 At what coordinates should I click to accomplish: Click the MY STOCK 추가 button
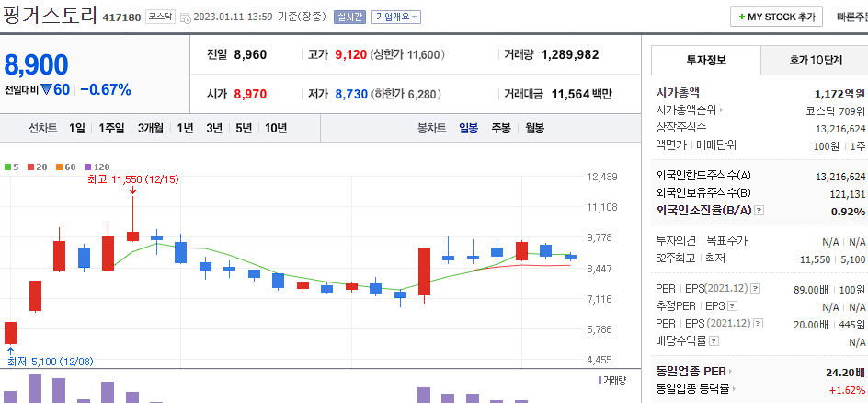[776, 17]
